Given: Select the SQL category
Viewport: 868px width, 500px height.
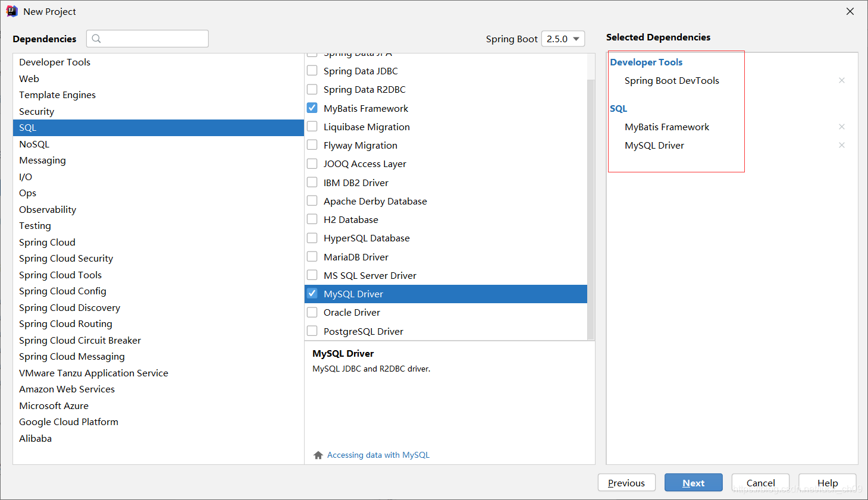Looking at the screenshot, I should 158,128.
